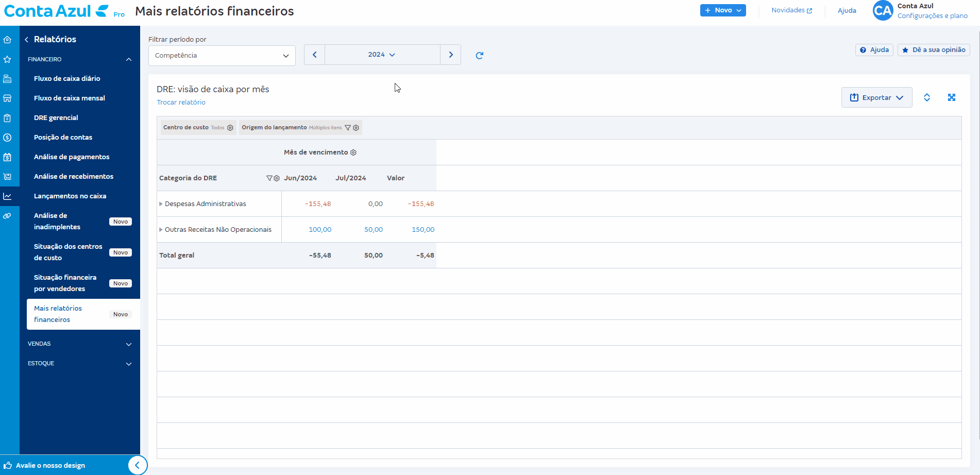Click the expand/collapse rows arrows icon
The height and width of the screenshot is (475, 980).
click(926, 97)
